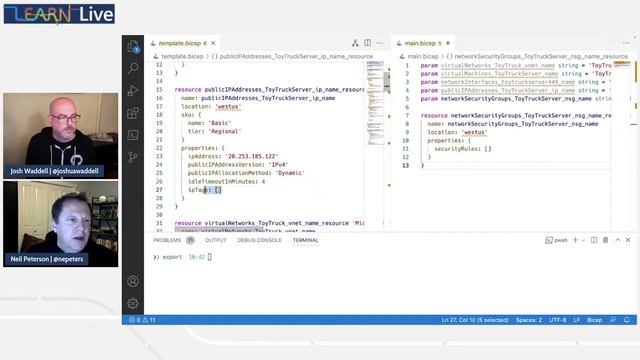This screenshot has height=360, width=640.
Task: Open errors and warnings count in status bar
Action: (142, 320)
